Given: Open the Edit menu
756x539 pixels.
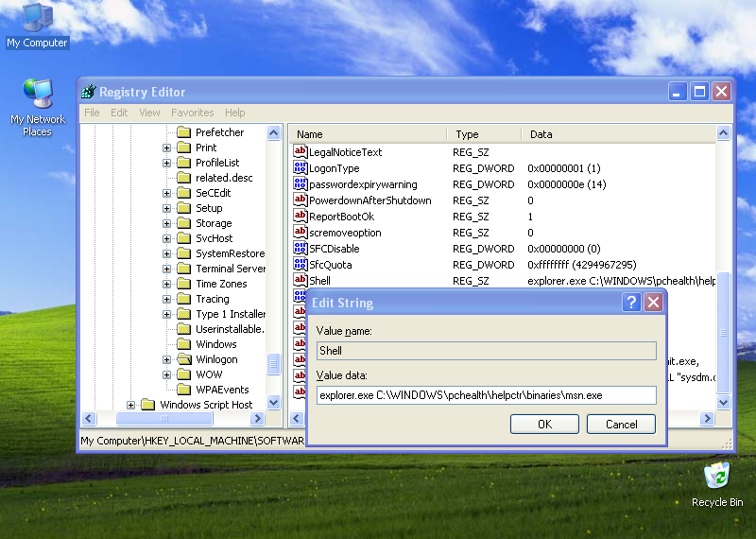Looking at the screenshot, I should [x=119, y=113].
